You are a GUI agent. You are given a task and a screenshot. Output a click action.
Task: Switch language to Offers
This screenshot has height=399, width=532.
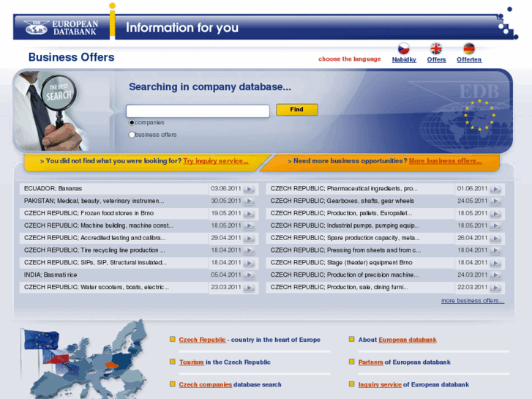click(436, 60)
